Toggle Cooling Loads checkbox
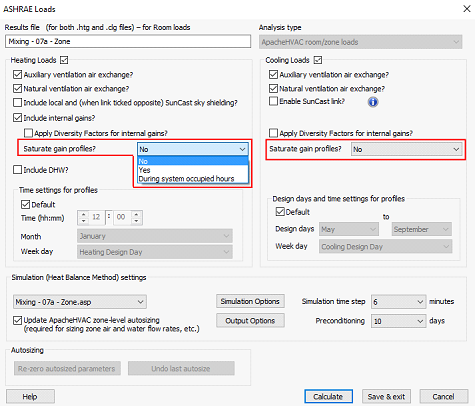This screenshot has height=406, width=475. click(318, 60)
